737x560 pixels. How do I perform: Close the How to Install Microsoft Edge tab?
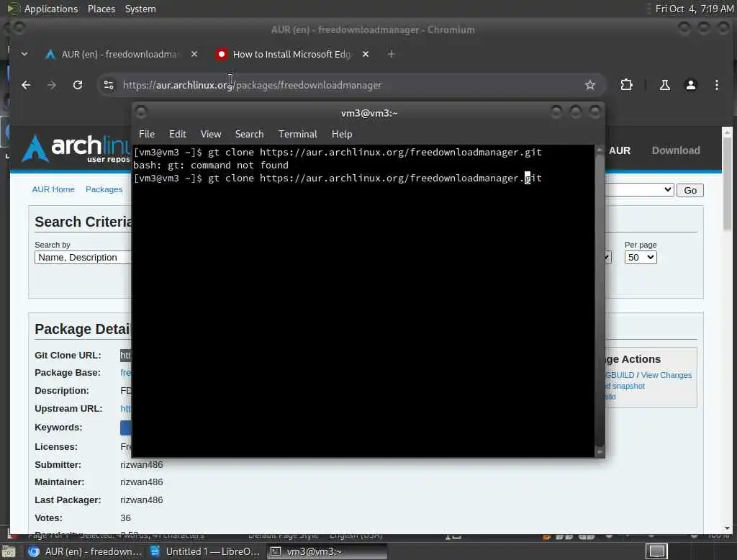[365, 54]
